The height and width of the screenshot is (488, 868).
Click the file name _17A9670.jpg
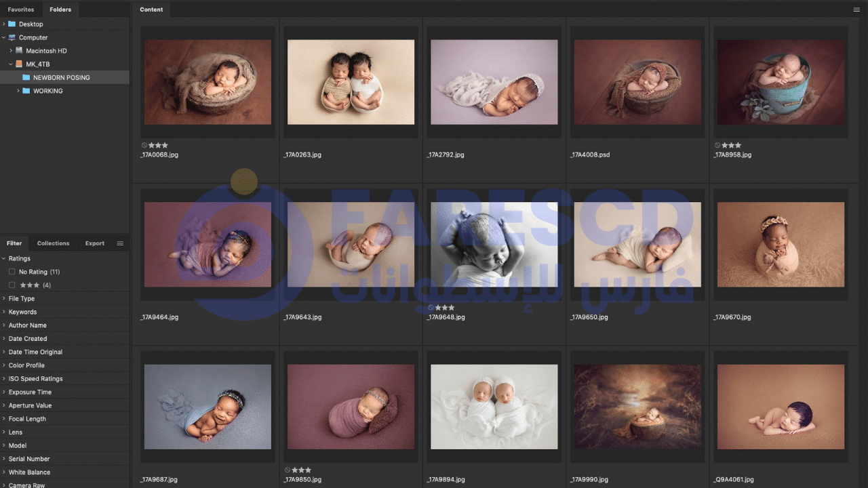point(732,317)
